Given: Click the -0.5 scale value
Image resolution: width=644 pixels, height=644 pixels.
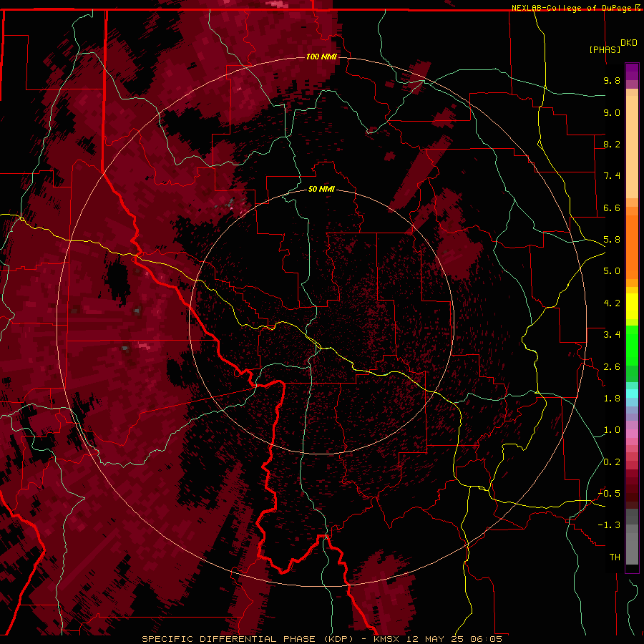Looking at the screenshot, I should coord(609,494).
